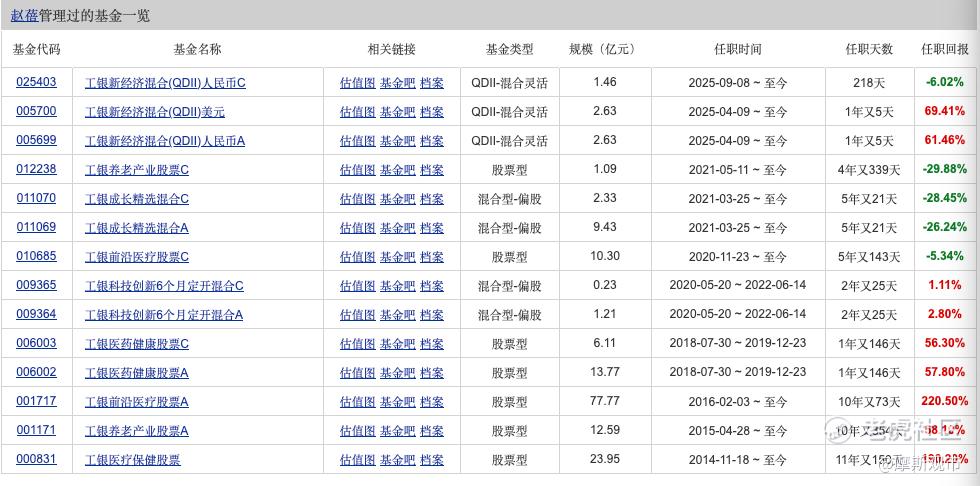This screenshot has height=486, width=980.
Task: Click the 规模（亿元） column header
Action: [605, 49]
